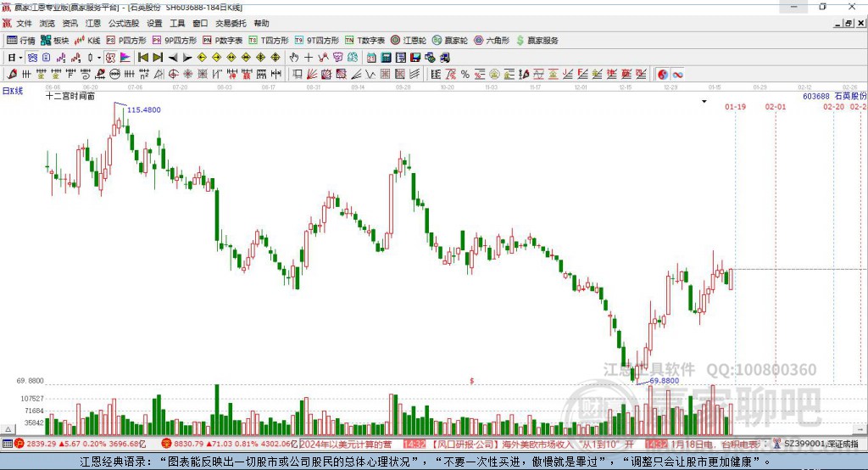868x470 pixels.
Task: Open the small chart dropdown triangle
Action: (704, 102)
